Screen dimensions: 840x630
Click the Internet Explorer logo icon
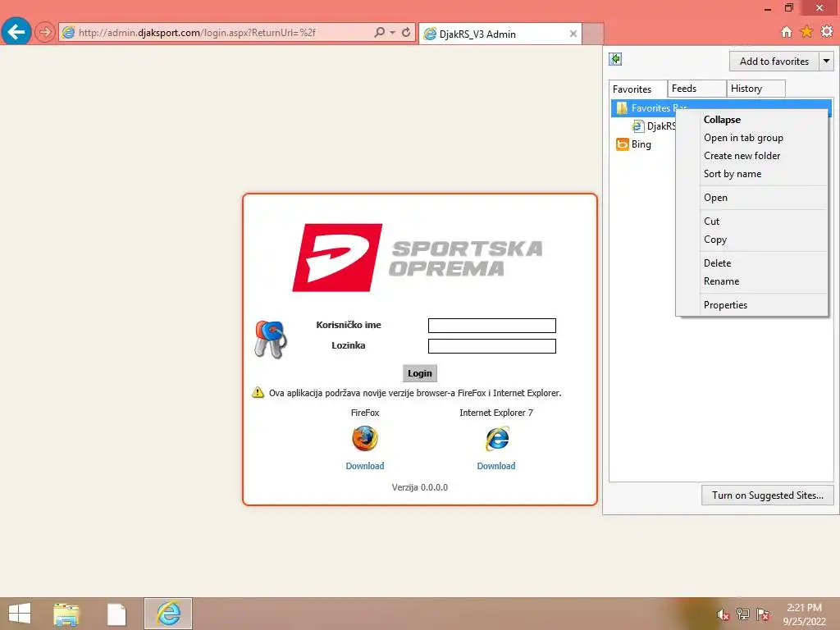click(x=496, y=439)
